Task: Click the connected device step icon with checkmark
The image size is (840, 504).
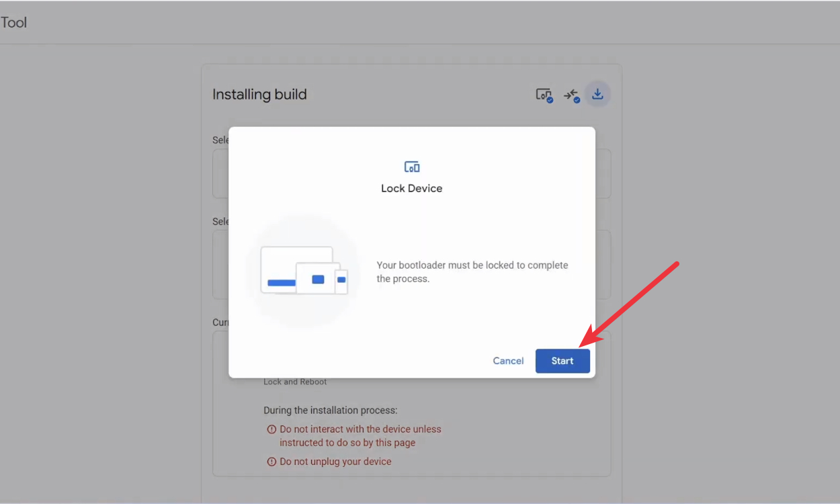Action: tap(544, 95)
